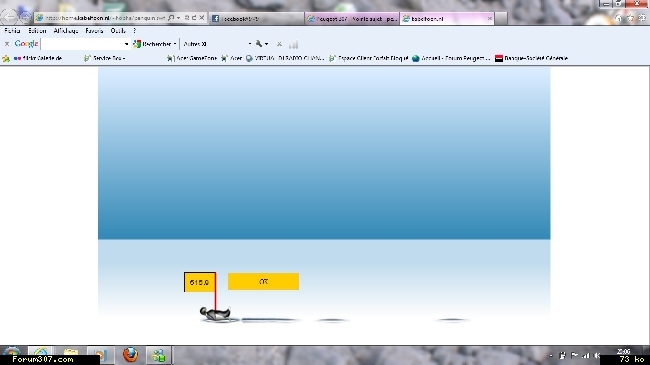Refresh the page from the address bar
Screen dimensions: 650x365
click(194, 18)
